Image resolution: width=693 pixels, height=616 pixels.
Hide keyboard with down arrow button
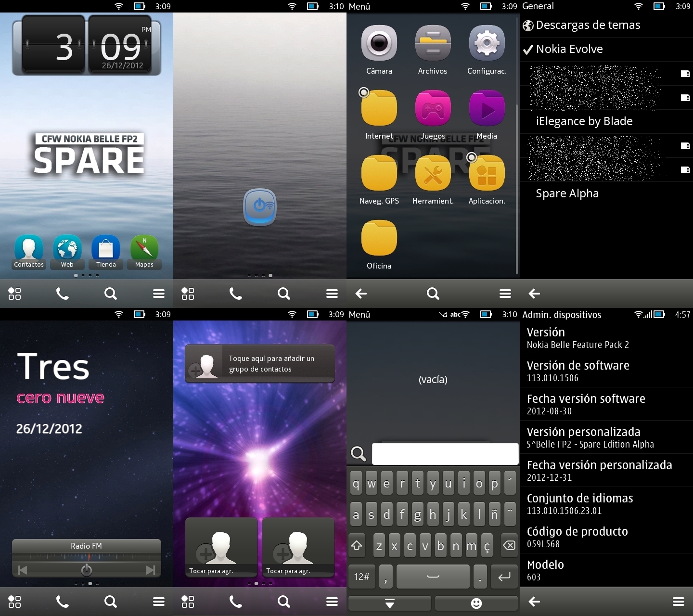pos(390,603)
